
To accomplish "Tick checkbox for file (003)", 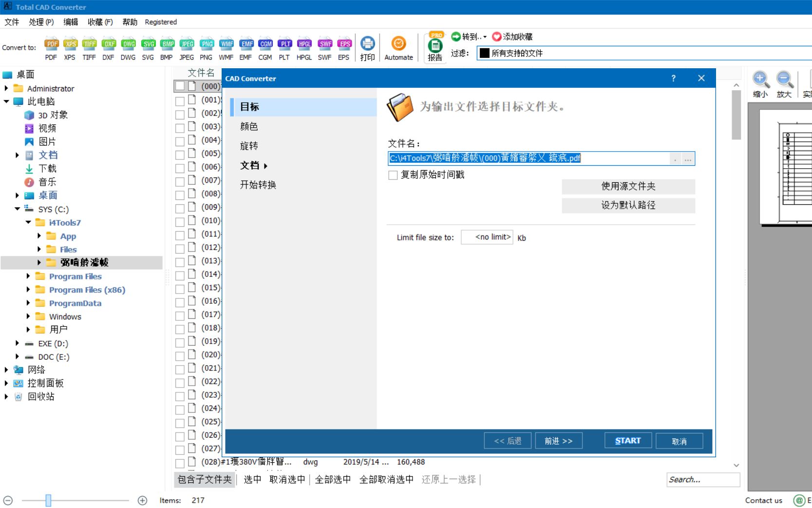I will (180, 128).
